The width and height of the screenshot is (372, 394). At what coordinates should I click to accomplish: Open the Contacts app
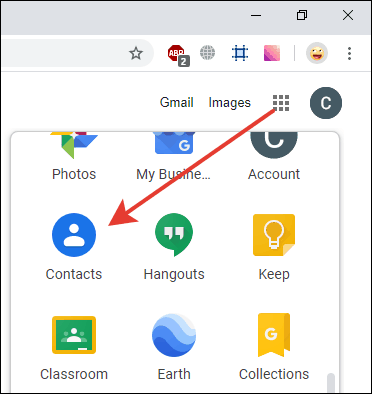click(74, 235)
